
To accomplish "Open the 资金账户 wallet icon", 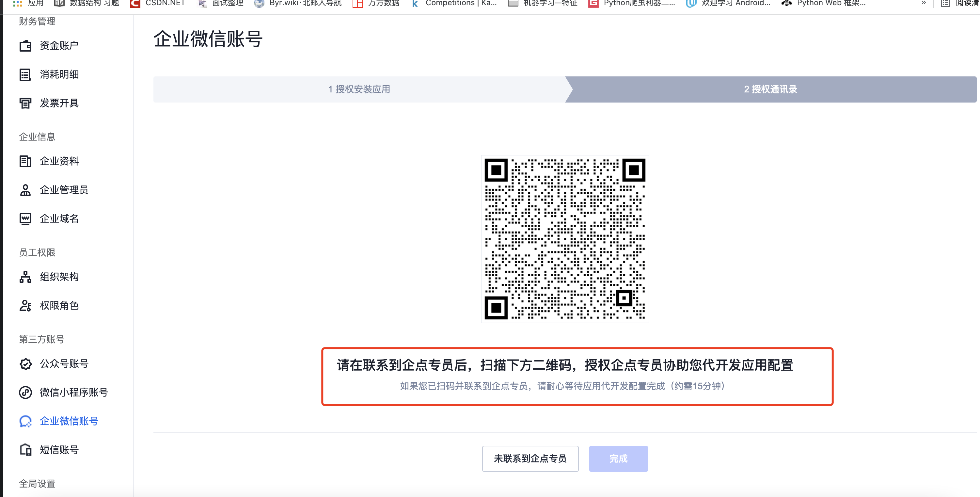I will pos(25,46).
